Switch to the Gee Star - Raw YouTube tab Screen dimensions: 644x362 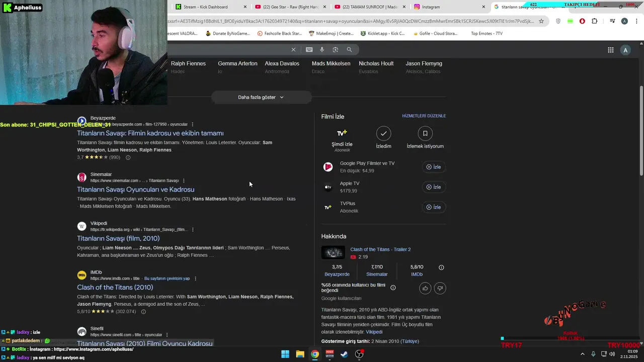(288, 7)
